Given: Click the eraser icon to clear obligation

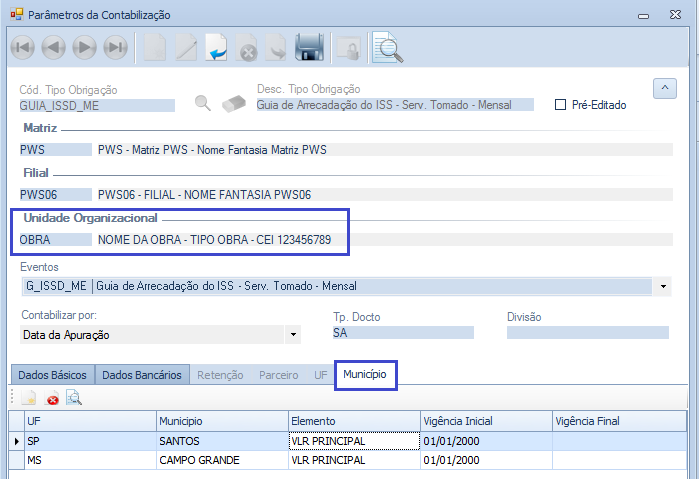Looking at the screenshot, I should click(234, 103).
